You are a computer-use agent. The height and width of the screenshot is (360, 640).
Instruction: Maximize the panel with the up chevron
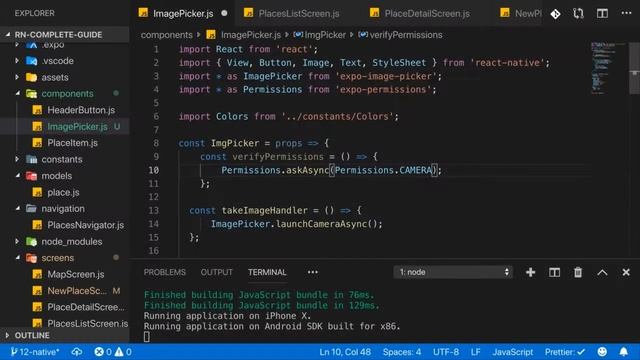(602, 272)
